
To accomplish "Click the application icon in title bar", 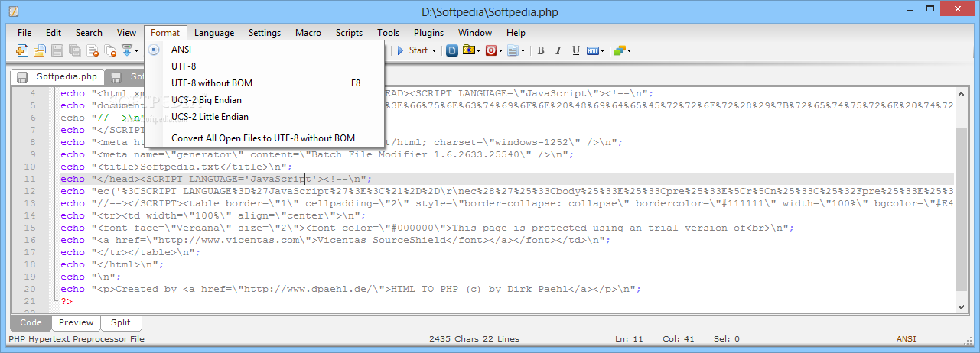I will coord(14,11).
